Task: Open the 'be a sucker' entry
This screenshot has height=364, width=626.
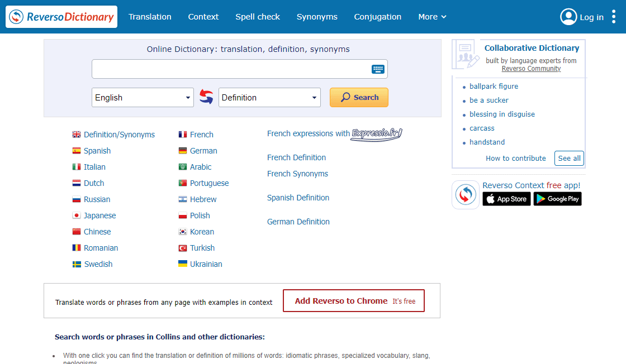Action: click(489, 100)
